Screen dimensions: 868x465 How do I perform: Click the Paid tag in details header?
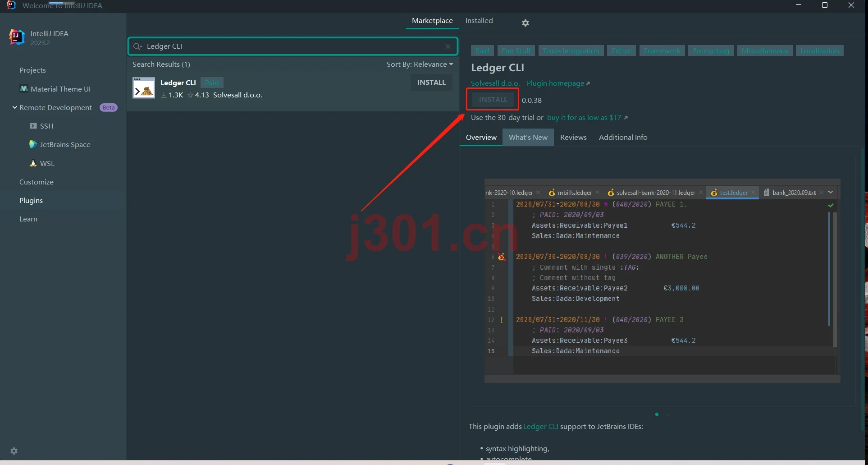pos(482,51)
